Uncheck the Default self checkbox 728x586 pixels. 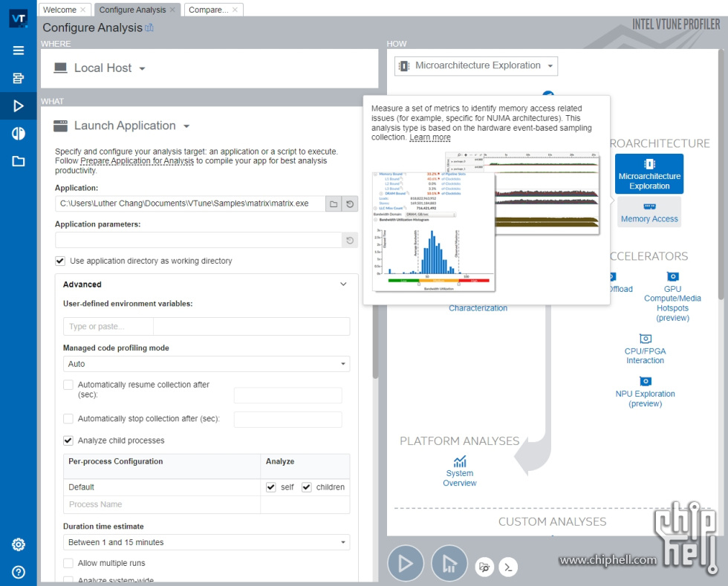click(x=270, y=487)
